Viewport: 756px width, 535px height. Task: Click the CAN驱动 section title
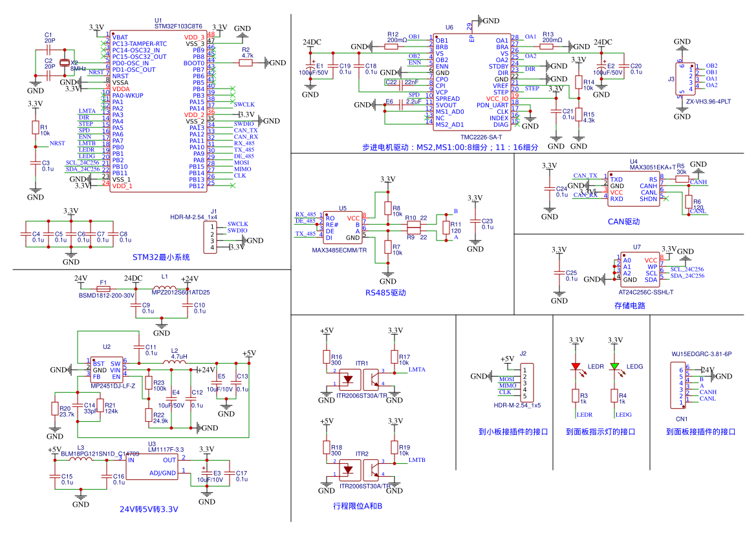pyautogui.click(x=623, y=222)
